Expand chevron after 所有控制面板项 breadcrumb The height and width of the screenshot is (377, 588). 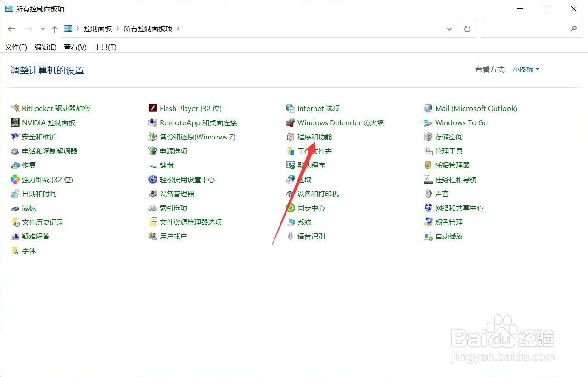coord(179,28)
